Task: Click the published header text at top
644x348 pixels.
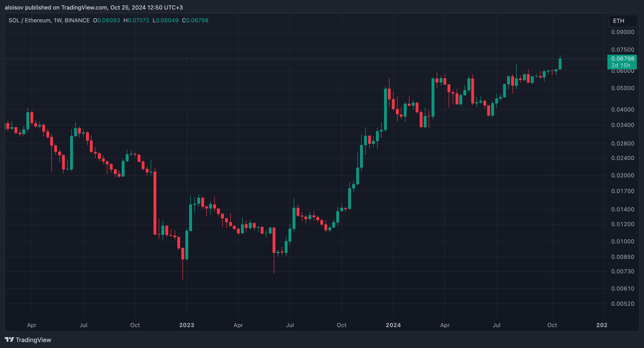Action: [94, 8]
